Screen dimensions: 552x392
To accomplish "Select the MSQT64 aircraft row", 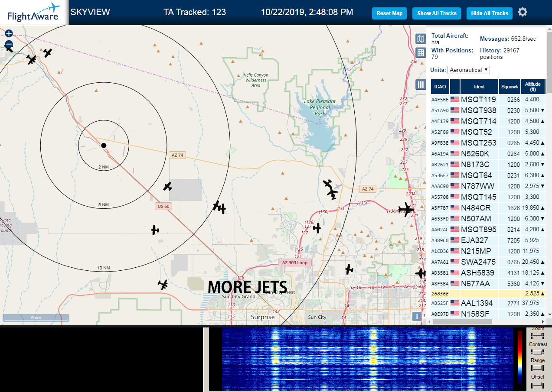I will (x=488, y=175).
